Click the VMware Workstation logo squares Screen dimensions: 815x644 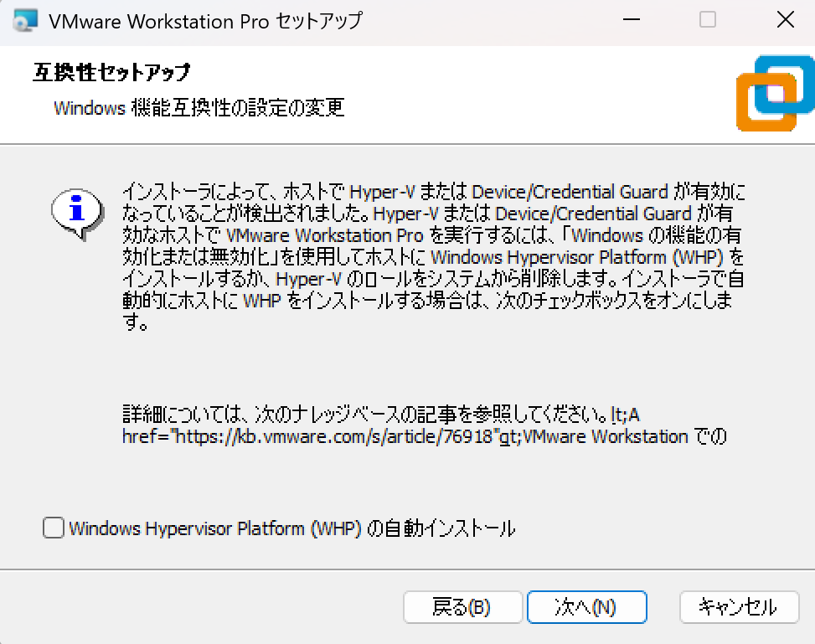pyautogui.click(x=775, y=93)
